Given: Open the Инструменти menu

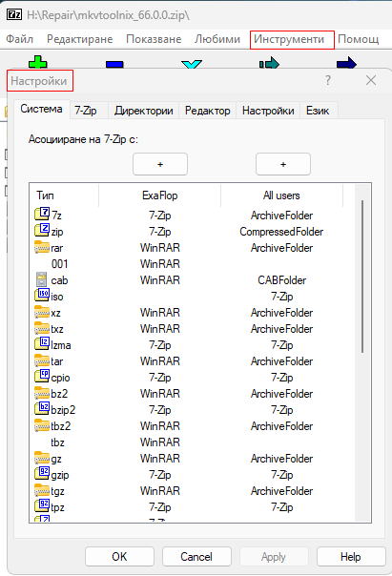Looking at the screenshot, I should coord(289,39).
